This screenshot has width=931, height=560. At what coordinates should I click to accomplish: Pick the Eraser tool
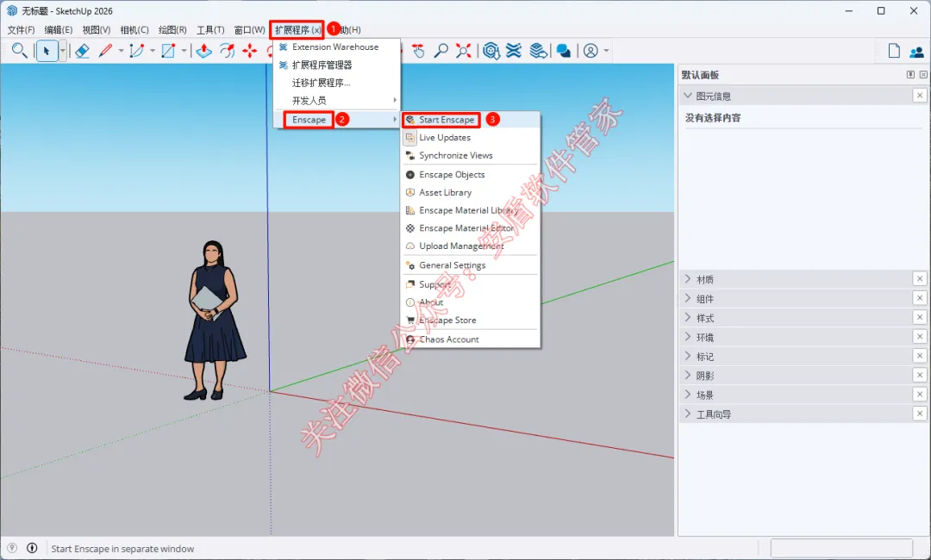coord(83,51)
